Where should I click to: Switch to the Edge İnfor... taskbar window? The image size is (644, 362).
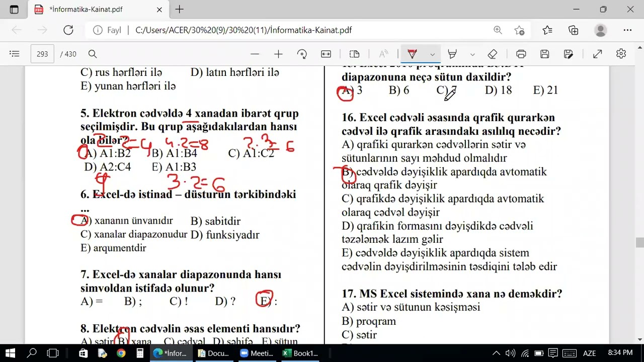tap(171, 353)
